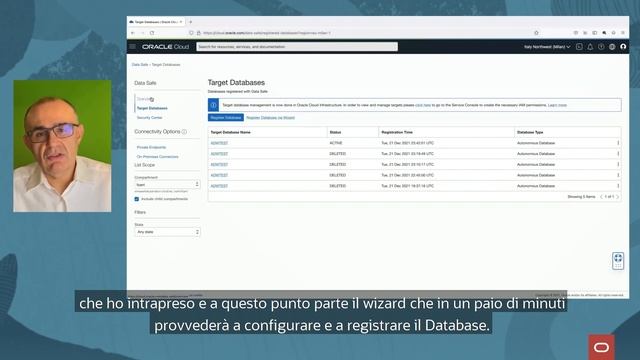The height and width of the screenshot is (360, 640).
Task: Click the Connectivity Options info icon
Action: [184, 132]
